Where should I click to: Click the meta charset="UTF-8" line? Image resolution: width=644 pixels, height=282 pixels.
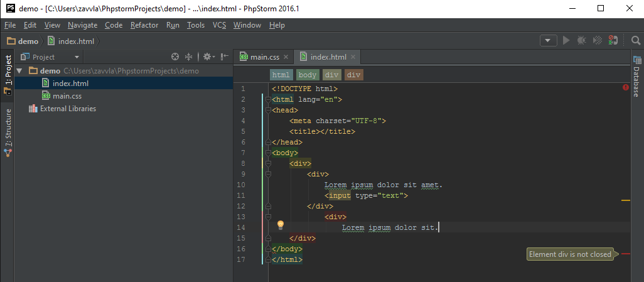(338, 121)
